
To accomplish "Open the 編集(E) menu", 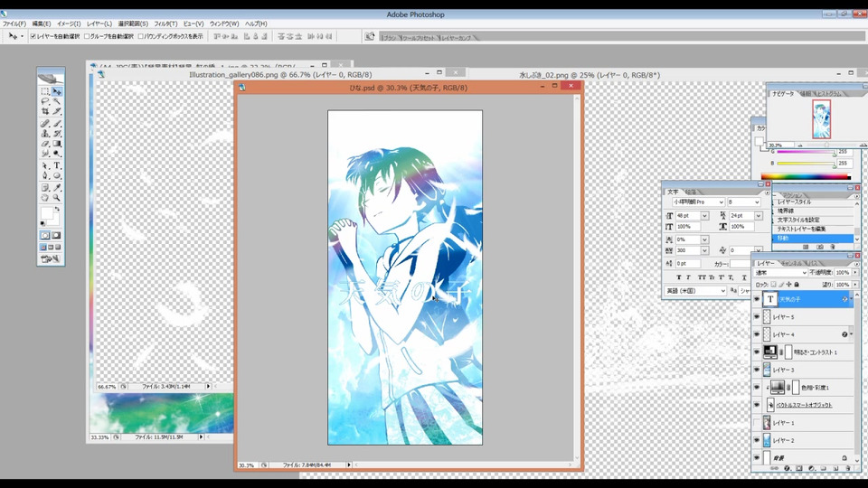I will click(41, 23).
